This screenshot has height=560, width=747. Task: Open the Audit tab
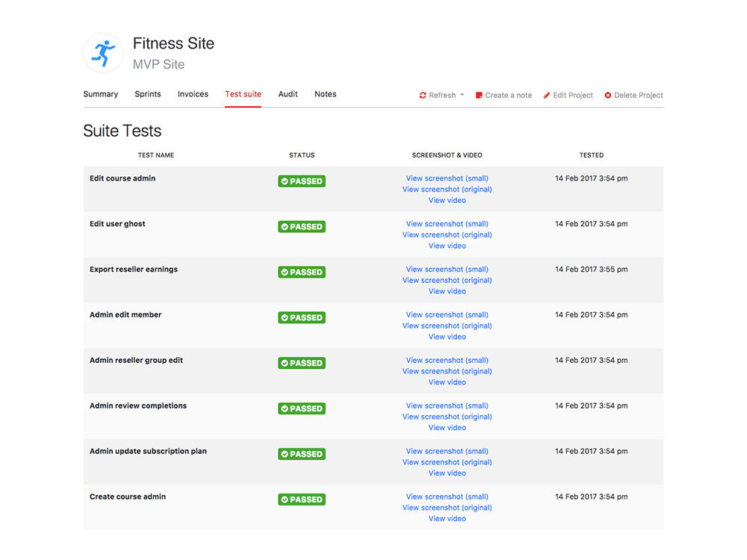click(288, 94)
